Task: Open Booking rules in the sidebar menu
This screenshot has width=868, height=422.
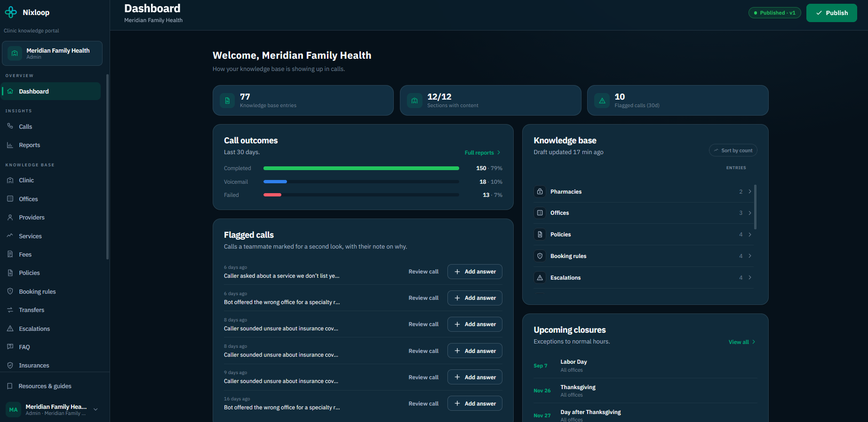Action: pyautogui.click(x=51, y=292)
